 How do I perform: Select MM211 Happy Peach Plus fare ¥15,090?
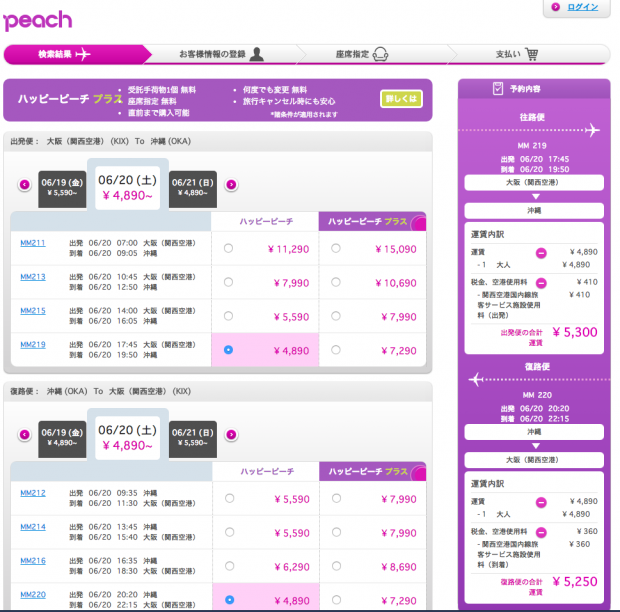coord(336,248)
